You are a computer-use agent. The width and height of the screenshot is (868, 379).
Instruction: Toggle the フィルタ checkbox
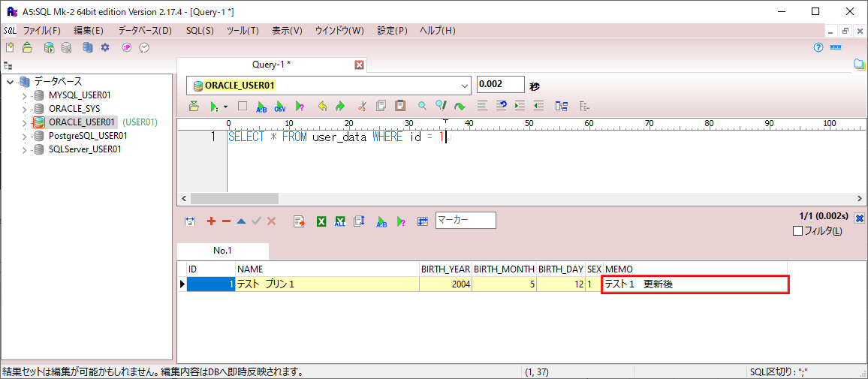(797, 232)
